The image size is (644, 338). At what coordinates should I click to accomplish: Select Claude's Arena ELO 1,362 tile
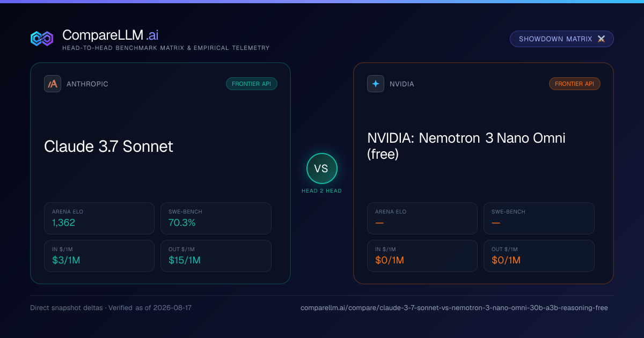coord(99,218)
